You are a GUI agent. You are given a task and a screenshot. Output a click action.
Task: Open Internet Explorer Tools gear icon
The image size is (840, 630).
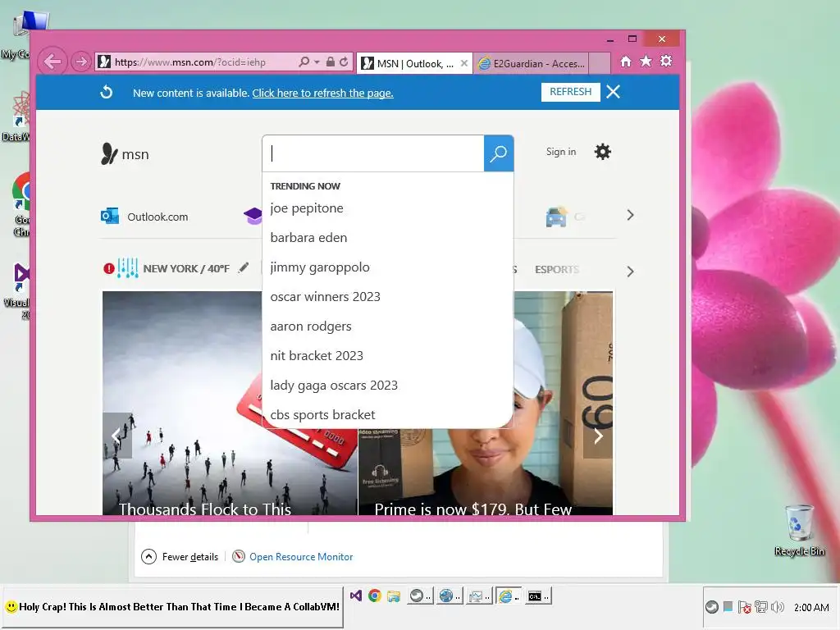click(666, 61)
